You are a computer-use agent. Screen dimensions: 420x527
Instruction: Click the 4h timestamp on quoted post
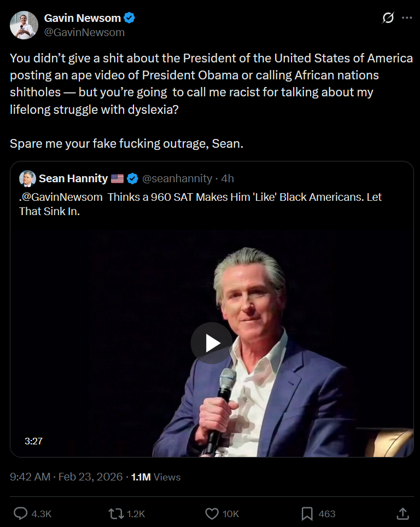[227, 178]
